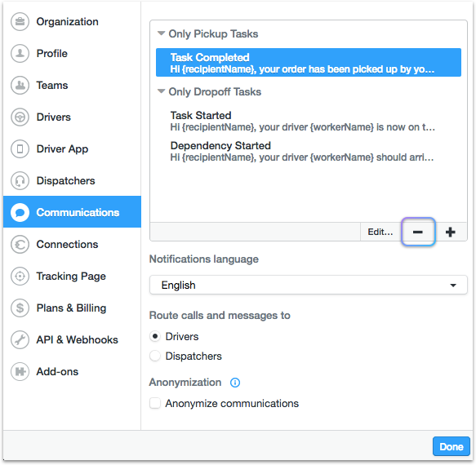Select the Drivers radio button
Viewport: 476px width, 465px height.
coord(155,336)
